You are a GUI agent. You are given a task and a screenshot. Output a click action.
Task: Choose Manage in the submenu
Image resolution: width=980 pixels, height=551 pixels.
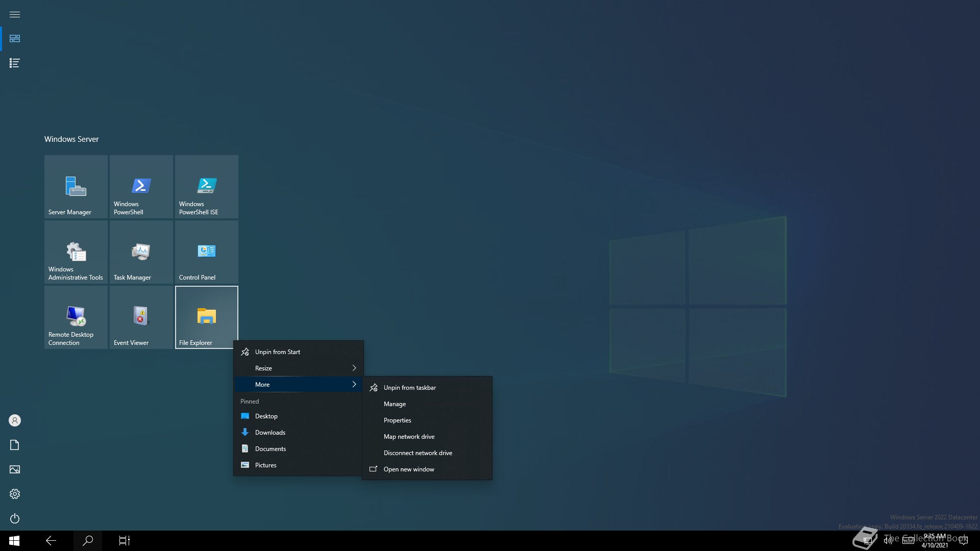(x=427, y=404)
